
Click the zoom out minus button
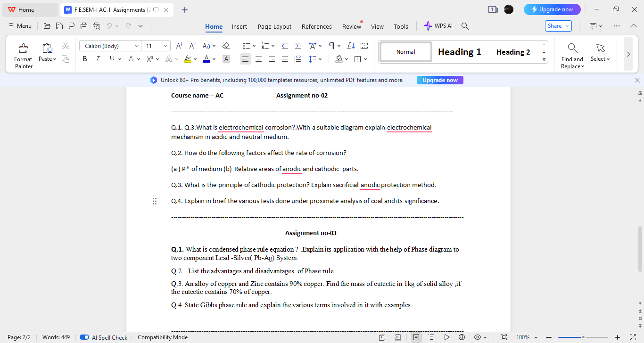[549, 337]
